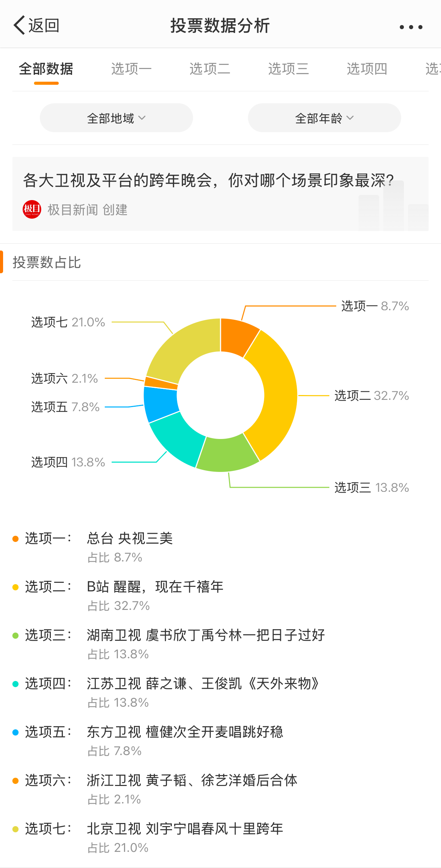Tap the 选项七 21.0% chart label

[68, 322]
